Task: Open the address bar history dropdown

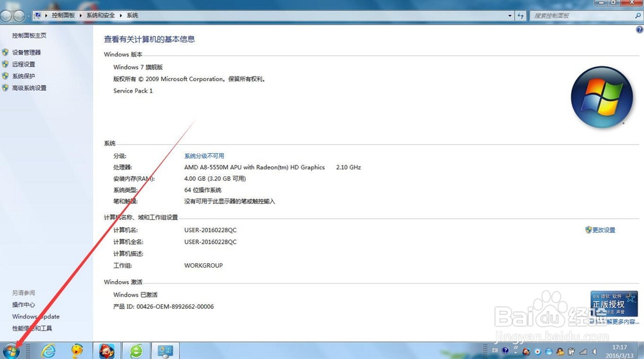Action: tap(509, 15)
